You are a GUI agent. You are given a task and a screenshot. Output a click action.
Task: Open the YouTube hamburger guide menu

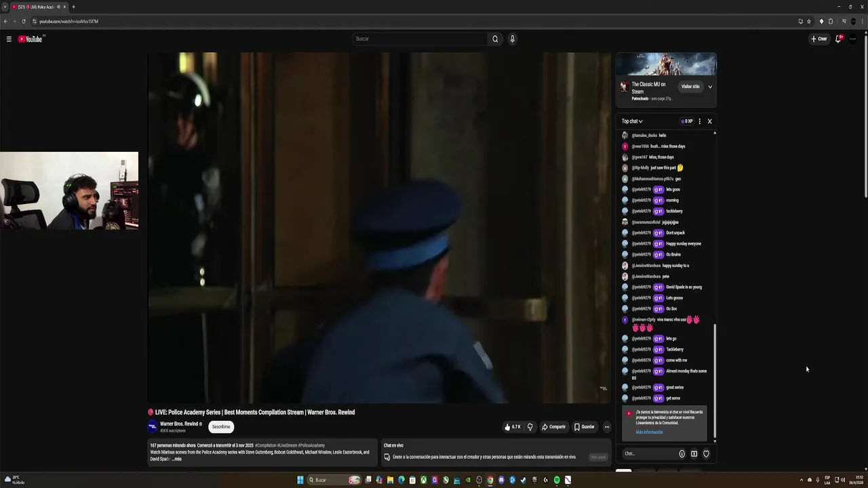coord(9,39)
